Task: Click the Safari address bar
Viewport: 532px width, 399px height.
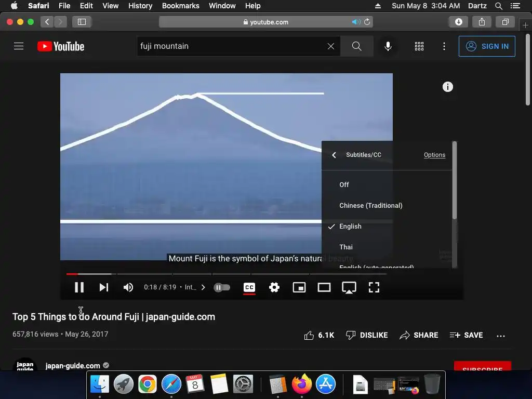Action: click(x=266, y=22)
